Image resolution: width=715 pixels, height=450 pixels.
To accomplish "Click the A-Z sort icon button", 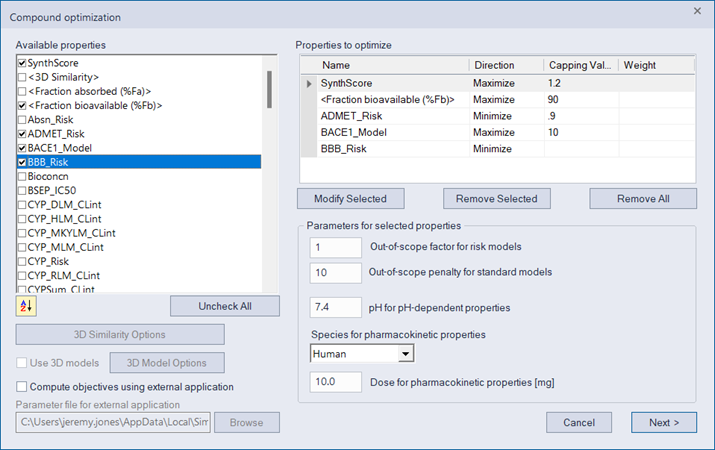I will [26, 306].
